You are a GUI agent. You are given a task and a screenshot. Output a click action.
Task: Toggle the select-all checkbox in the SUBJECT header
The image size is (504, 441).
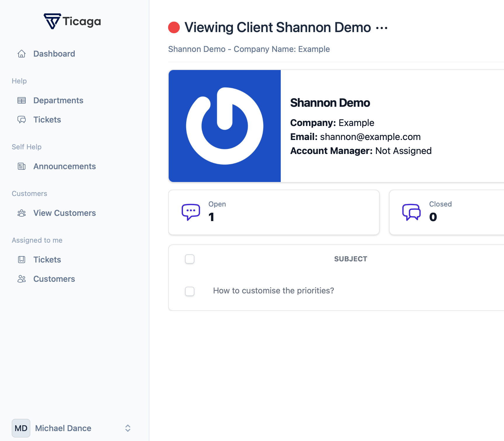pos(190,259)
